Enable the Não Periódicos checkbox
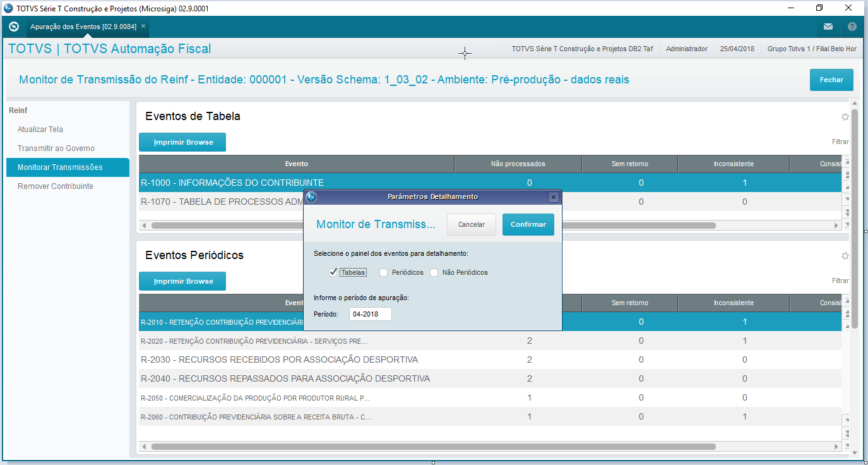868x465 pixels. coord(434,272)
